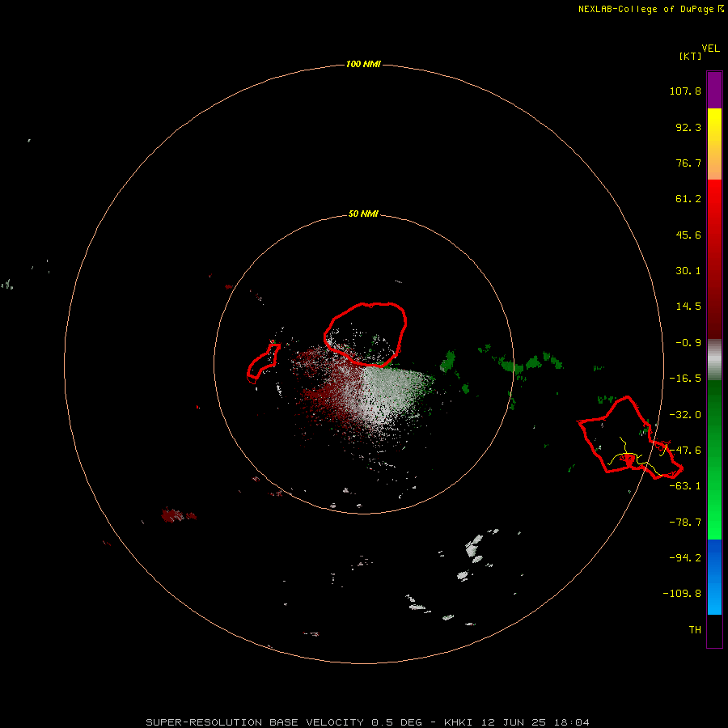The image size is (728, 728).
Task: Click the green segment of the color bar
Action: (x=714, y=459)
